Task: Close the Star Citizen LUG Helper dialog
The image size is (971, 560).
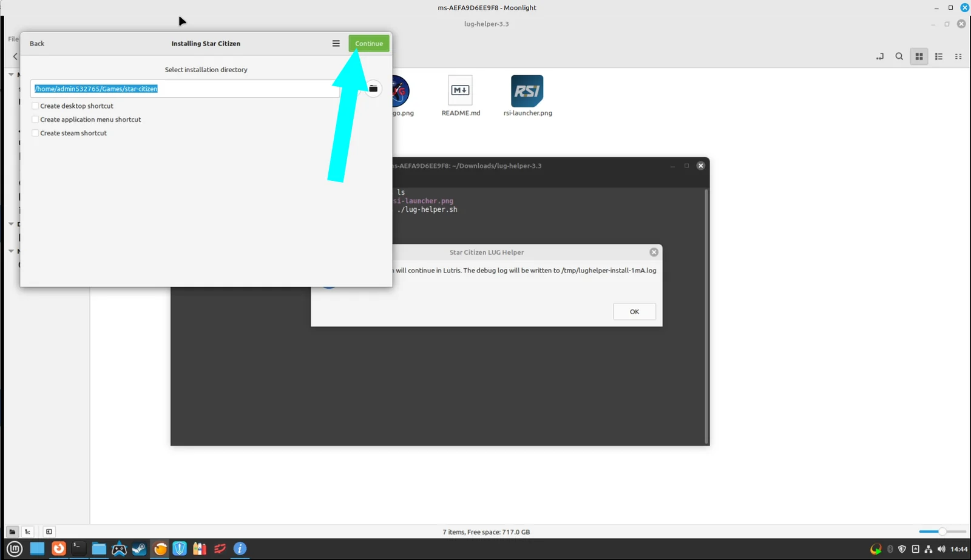Action: pyautogui.click(x=654, y=252)
